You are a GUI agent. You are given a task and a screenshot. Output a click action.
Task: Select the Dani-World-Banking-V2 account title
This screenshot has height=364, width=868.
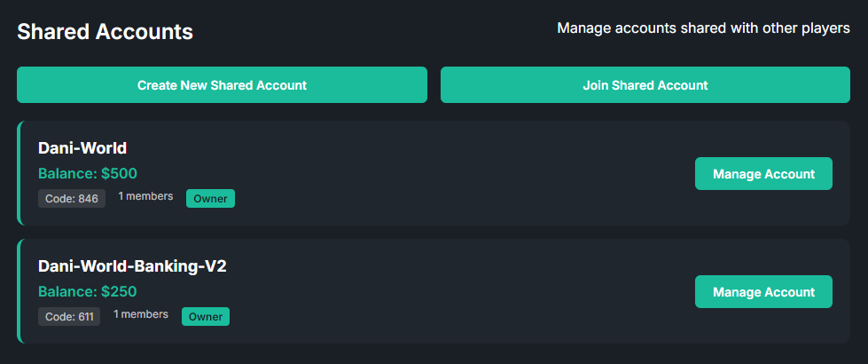[133, 266]
